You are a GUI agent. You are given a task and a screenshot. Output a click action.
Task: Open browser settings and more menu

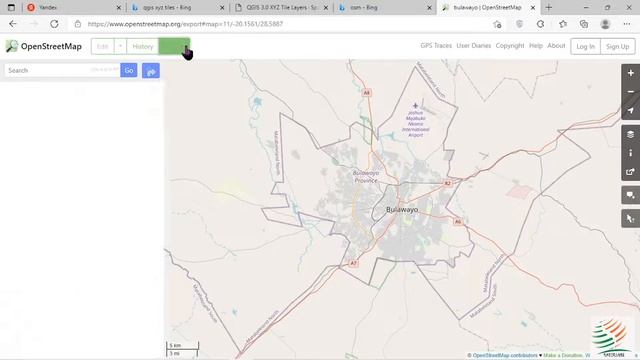tap(627, 24)
